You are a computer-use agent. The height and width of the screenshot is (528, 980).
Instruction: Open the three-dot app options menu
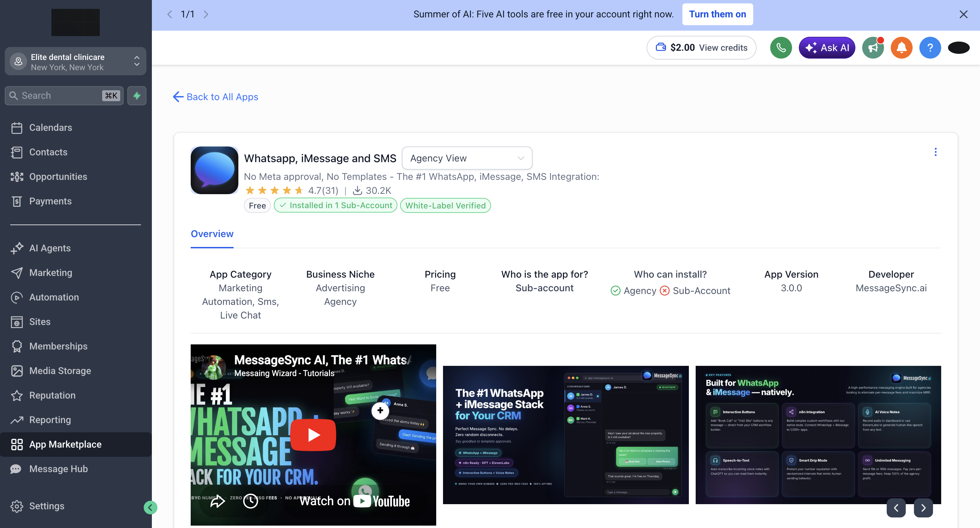tap(935, 152)
